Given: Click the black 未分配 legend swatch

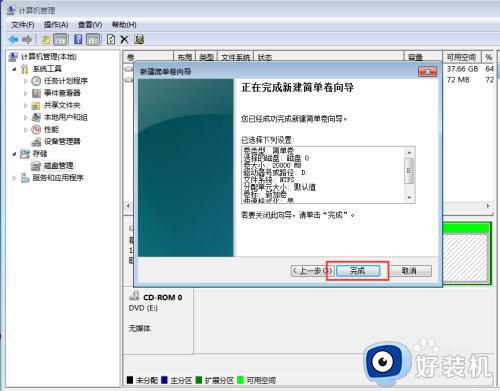Looking at the screenshot, I should [x=130, y=380].
